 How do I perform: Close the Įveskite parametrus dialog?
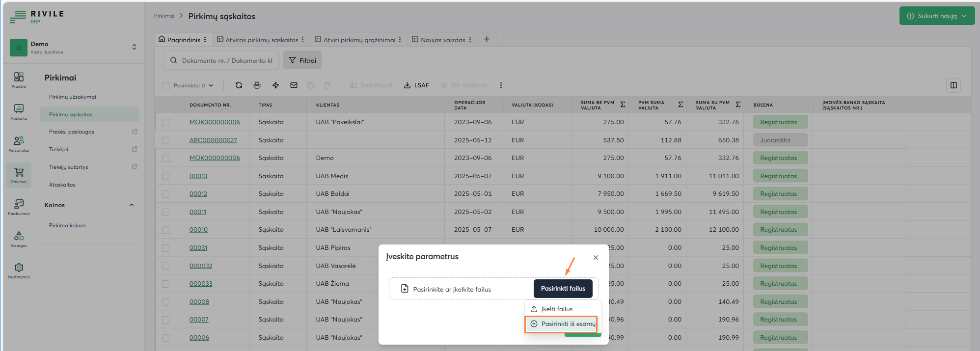pyautogui.click(x=596, y=258)
